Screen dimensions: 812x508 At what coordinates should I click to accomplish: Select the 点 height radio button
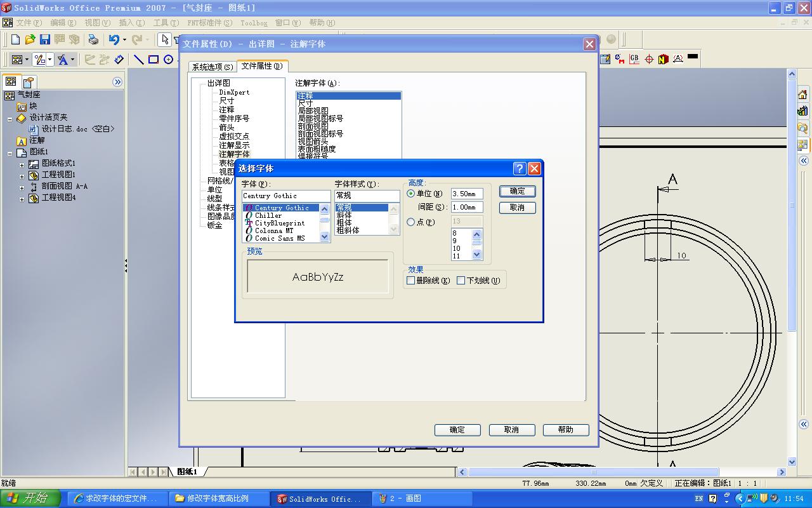tap(411, 222)
